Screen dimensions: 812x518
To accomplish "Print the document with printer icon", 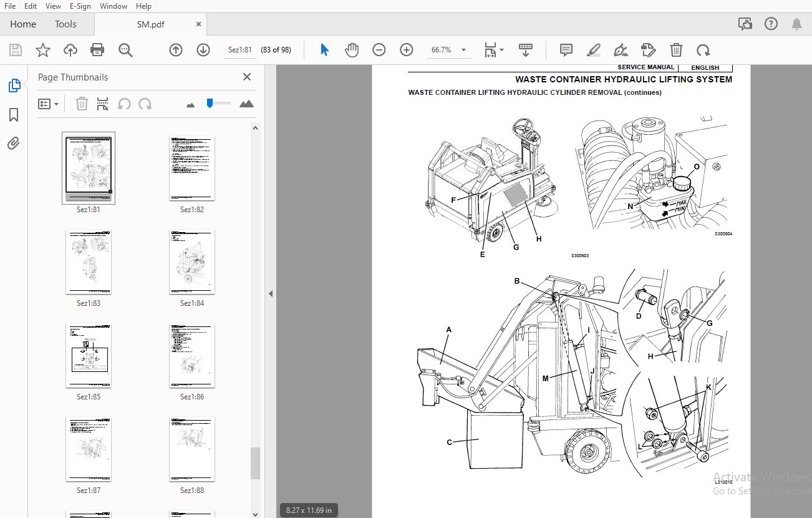I will [97, 50].
